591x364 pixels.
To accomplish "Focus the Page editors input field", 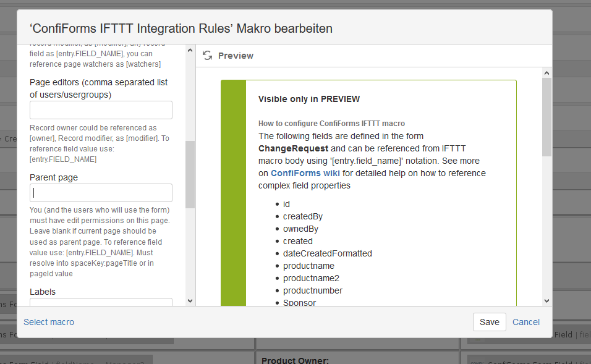I will pos(101,110).
